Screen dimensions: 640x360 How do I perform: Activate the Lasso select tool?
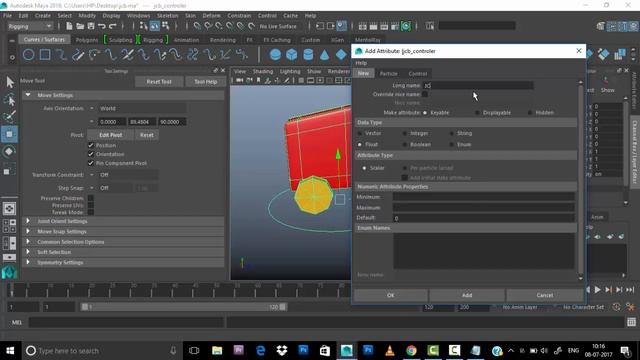[9, 100]
